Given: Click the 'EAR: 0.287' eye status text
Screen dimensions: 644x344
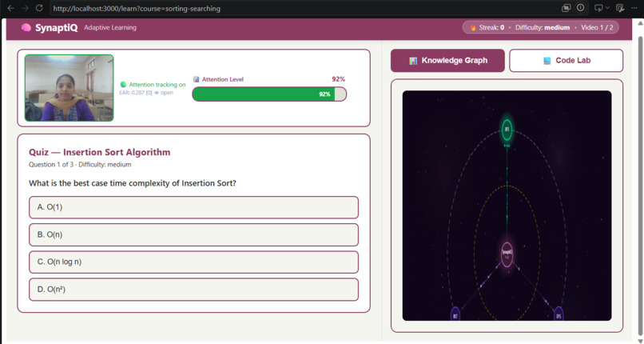Looking at the screenshot, I should 146,93.
